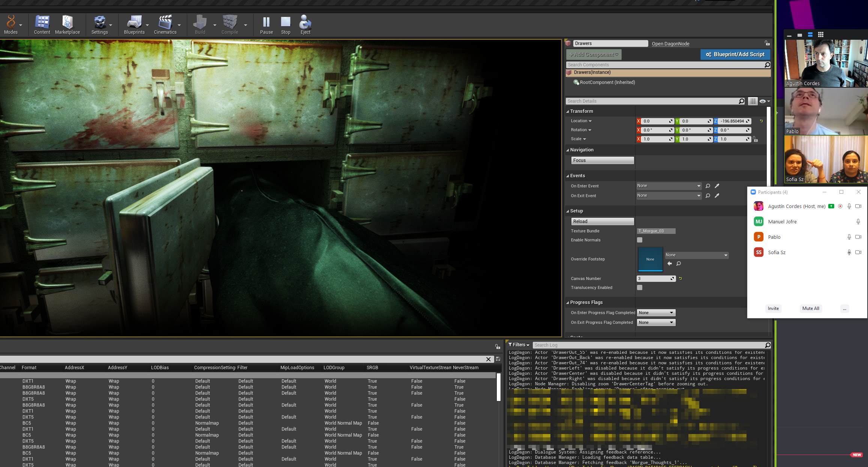Open On Exit Progress Flag Completed dropdown

(x=656, y=322)
